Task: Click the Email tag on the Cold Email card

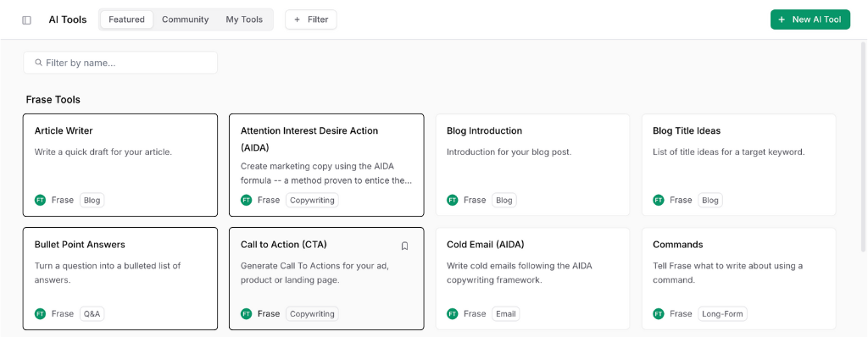Action: coord(505,314)
